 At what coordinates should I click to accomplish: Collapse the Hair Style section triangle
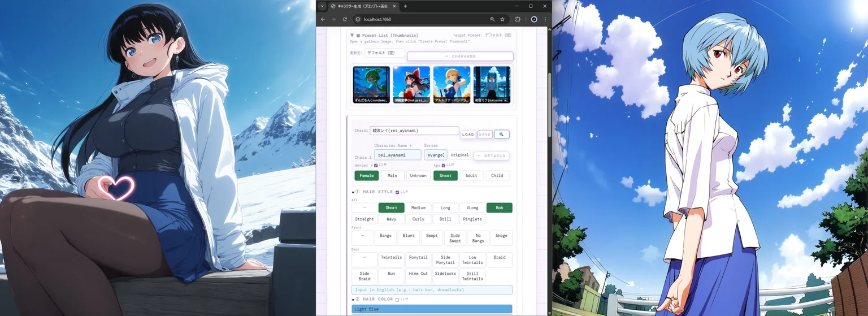pyautogui.click(x=353, y=193)
